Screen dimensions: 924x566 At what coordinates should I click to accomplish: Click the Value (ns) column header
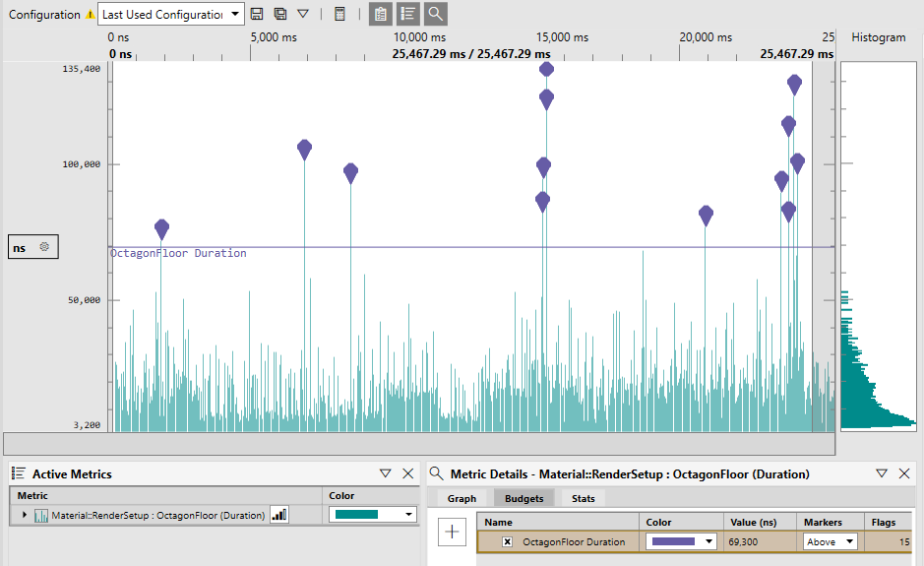(760, 523)
